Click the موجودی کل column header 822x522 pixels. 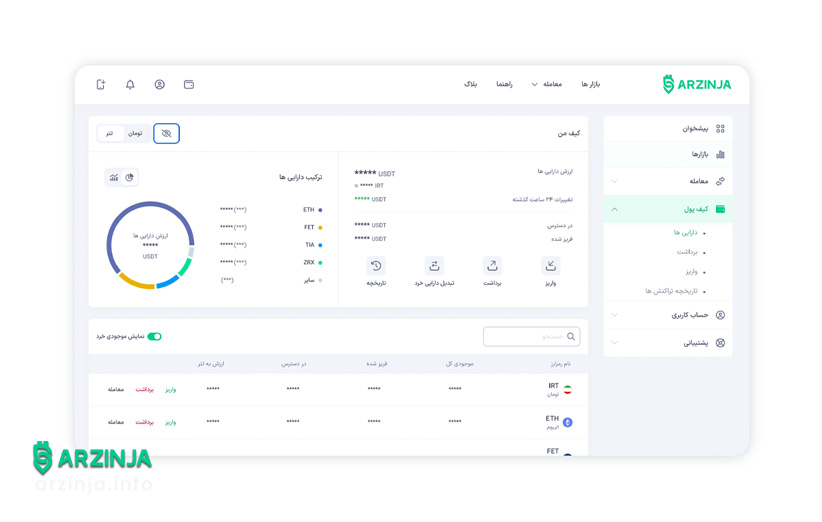[x=460, y=364]
